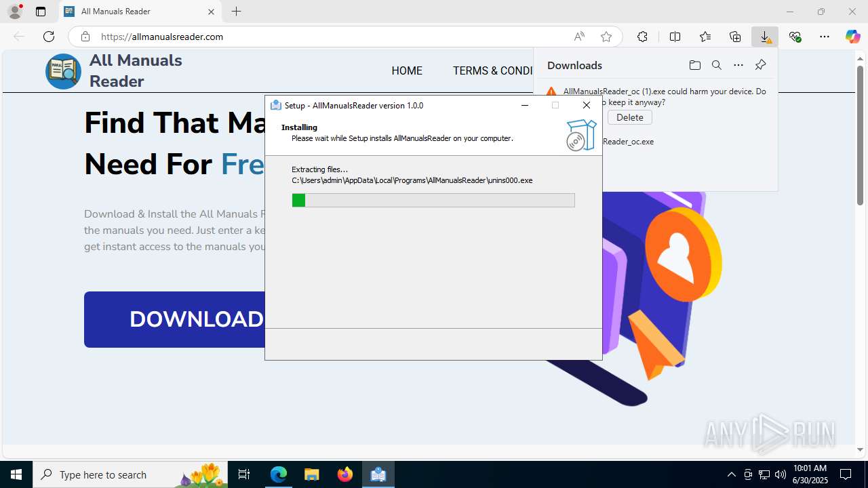
Task: Open Task View on taskbar
Action: pos(245,474)
